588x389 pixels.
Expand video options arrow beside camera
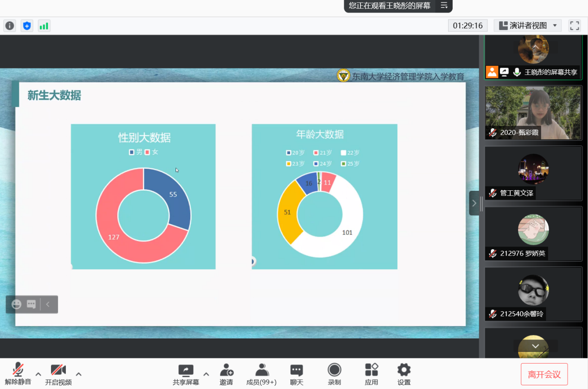click(x=79, y=374)
